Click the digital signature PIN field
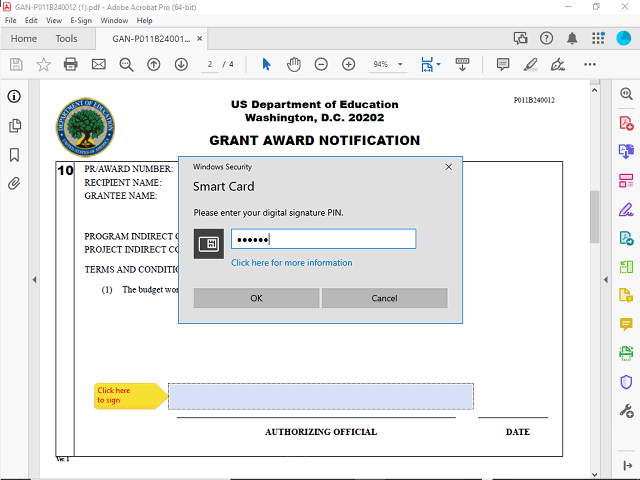Image resolution: width=640 pixels, height=480 pixels. tap(324, 239)
